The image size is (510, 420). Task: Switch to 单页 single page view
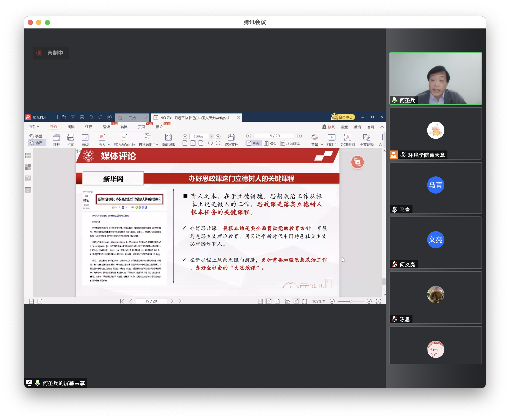253,143
